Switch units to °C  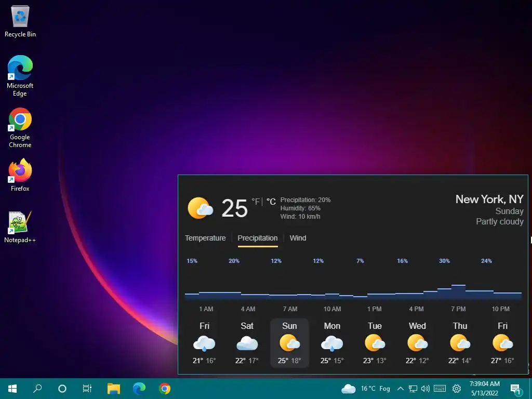tap(271, 202)
